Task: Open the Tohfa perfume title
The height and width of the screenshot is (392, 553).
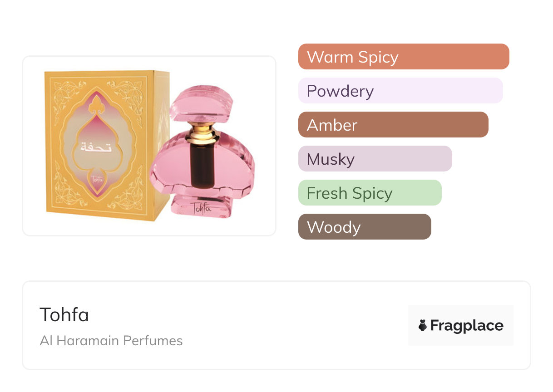Action: click(x=64, y=314)
